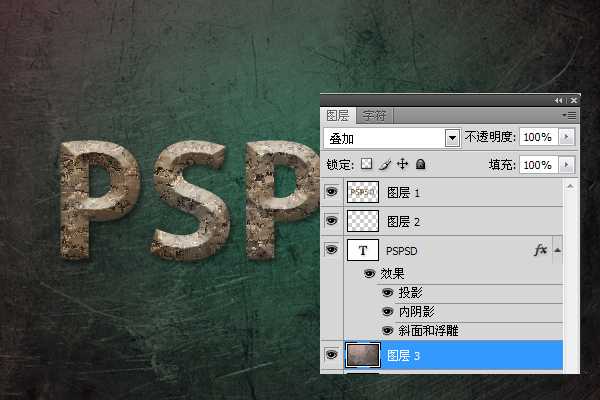Click the lock position move icon

pyautogui.click(x=402, y=164)
